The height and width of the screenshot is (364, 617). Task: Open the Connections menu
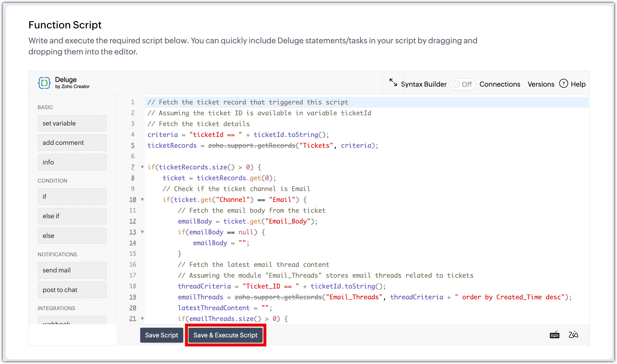pos(500,84)
